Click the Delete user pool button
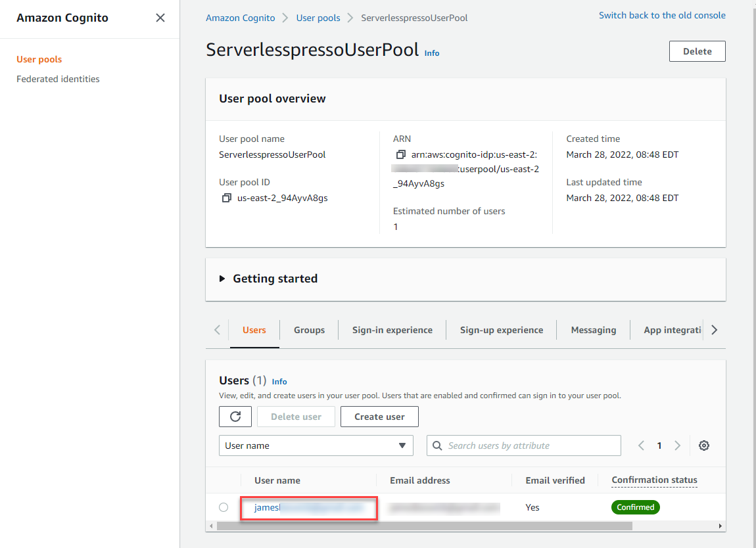The height and width of the screenshot is (548, 756). [697, 51]
